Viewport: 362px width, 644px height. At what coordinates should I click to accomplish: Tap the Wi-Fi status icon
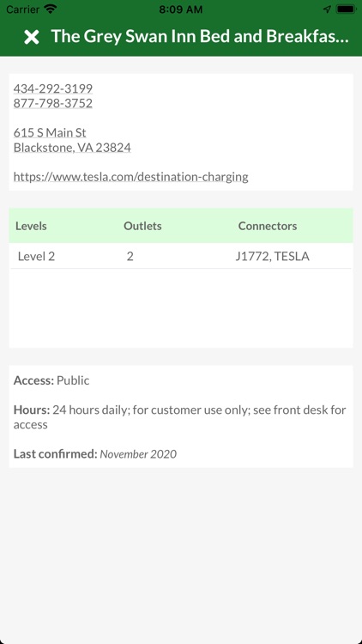click(51, 9)
